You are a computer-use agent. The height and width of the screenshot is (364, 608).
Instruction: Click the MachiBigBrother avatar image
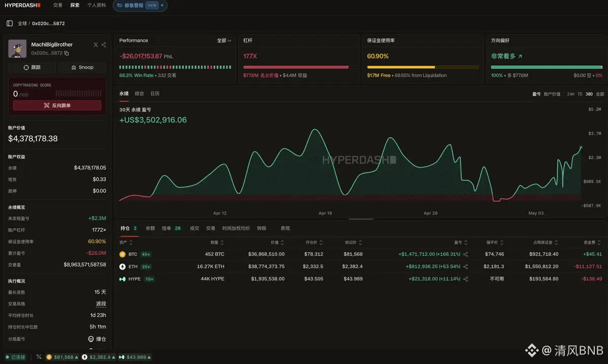pyautogui.click(x=18, y=48)
